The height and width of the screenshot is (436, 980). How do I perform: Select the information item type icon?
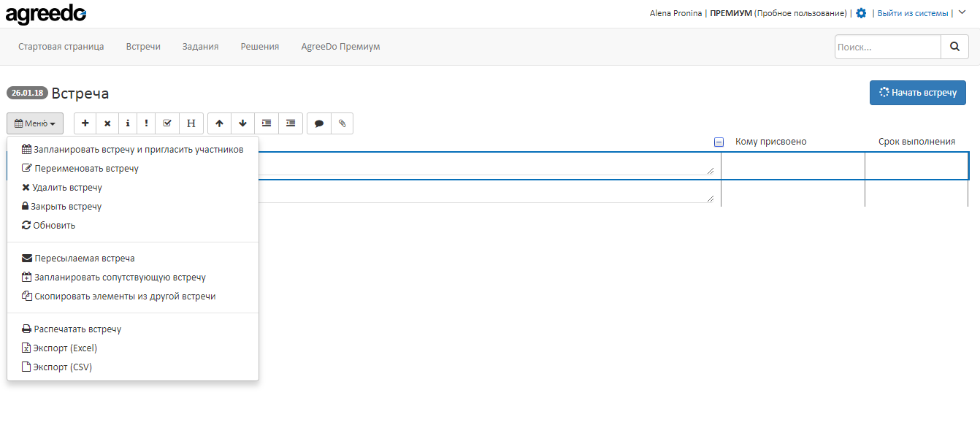pos(127,123)
